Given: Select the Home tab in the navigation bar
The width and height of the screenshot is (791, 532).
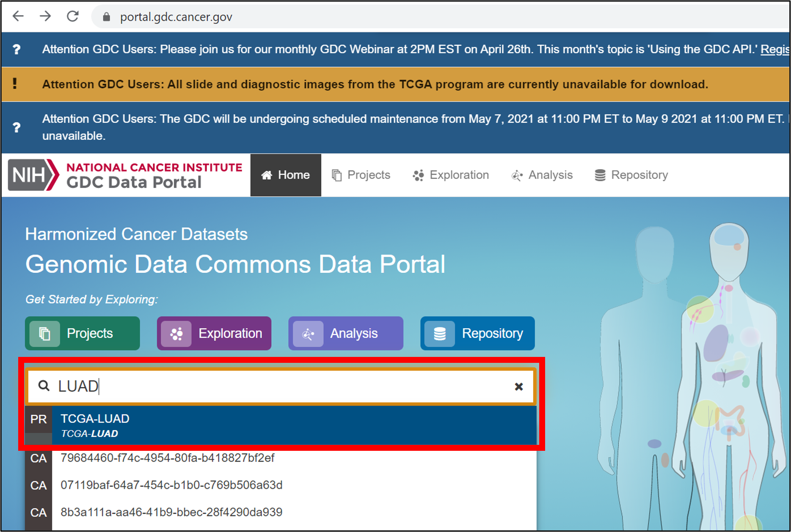Looking at the screenshot, I should 286,175.
